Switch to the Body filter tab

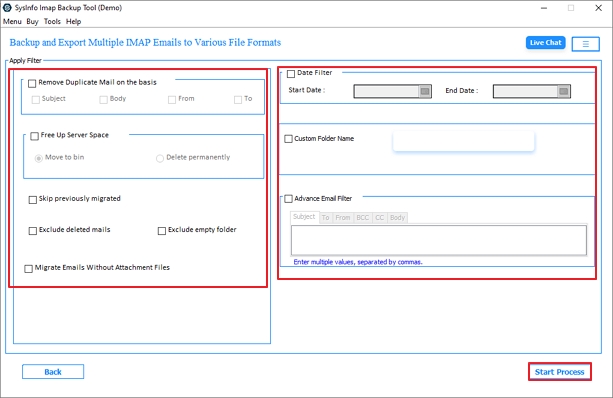397,218
